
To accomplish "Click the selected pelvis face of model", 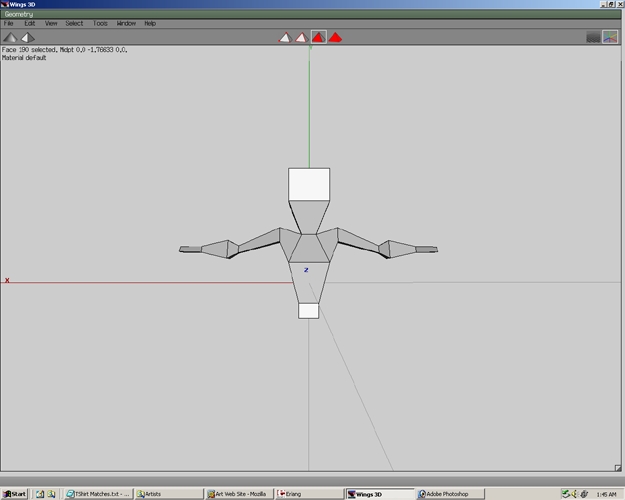I will point(309,311).
